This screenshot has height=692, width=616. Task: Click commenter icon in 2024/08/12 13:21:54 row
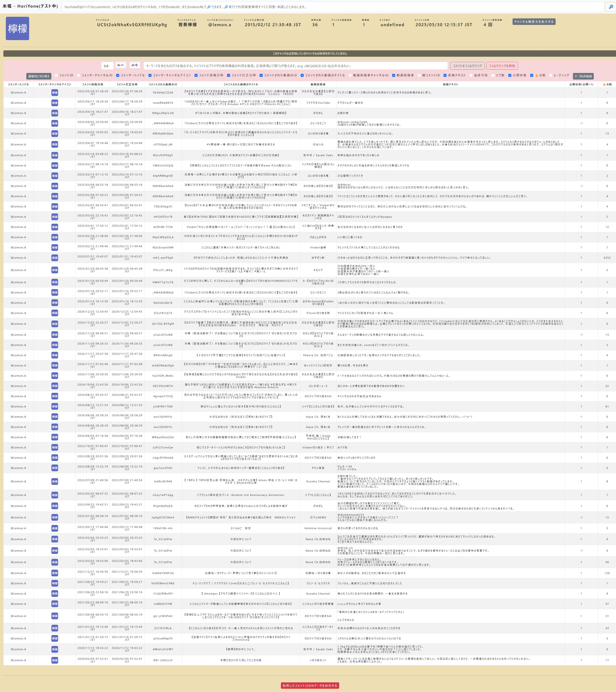pos(55,407)
